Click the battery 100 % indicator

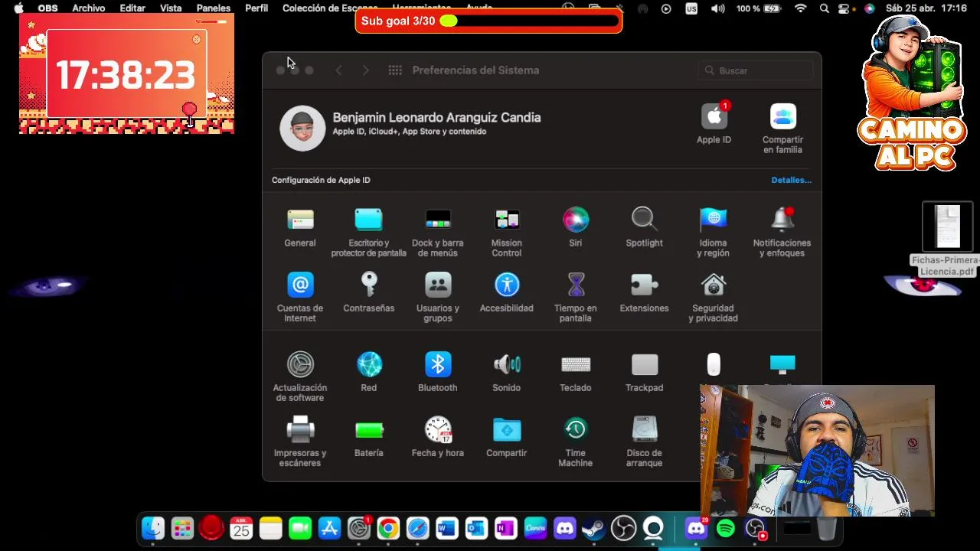tap(758, 8)
